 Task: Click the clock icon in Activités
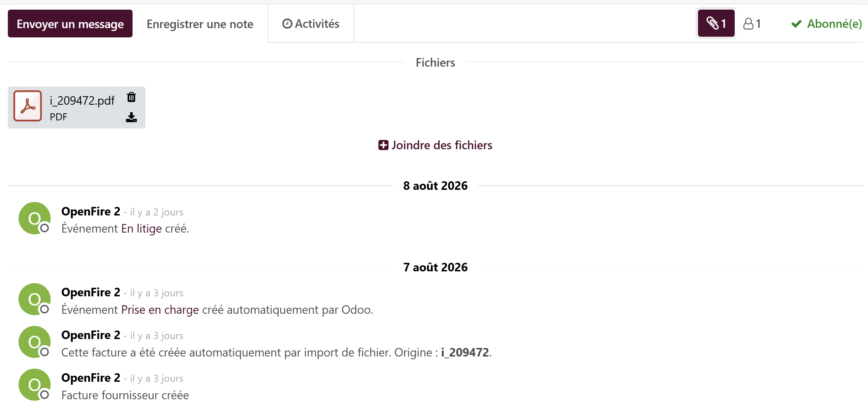click(x=287, y=24)
